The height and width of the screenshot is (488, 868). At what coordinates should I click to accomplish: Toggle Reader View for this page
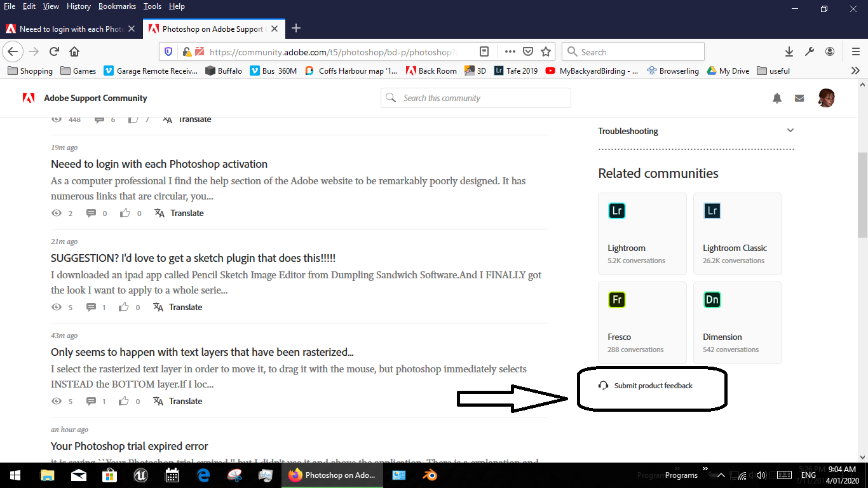pyautogui.click(x=484, y=51)
